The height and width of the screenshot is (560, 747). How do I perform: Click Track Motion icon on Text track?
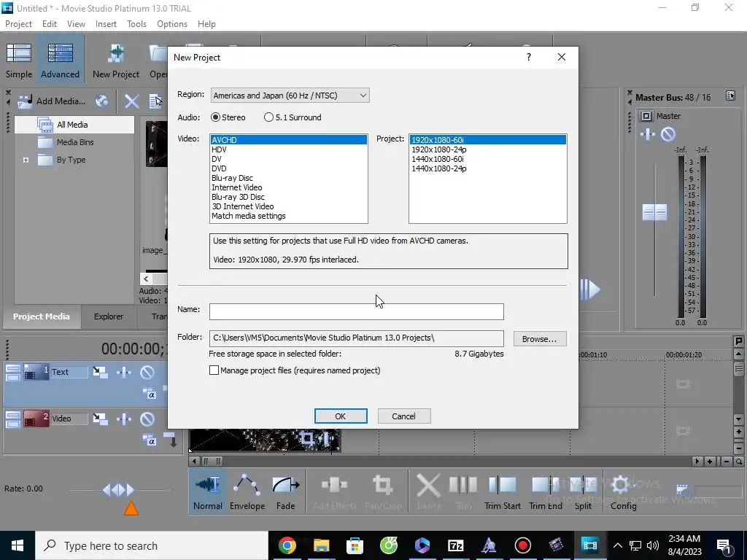point(100,372)
